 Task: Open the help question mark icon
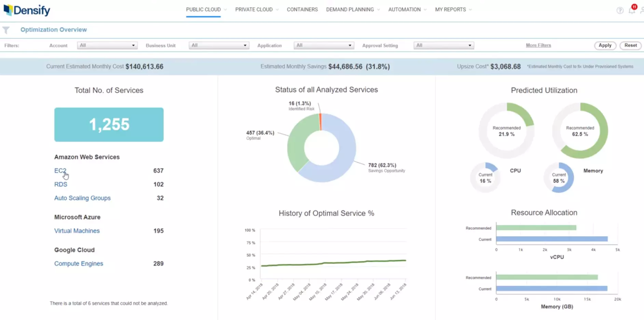(x=620, y=10)
